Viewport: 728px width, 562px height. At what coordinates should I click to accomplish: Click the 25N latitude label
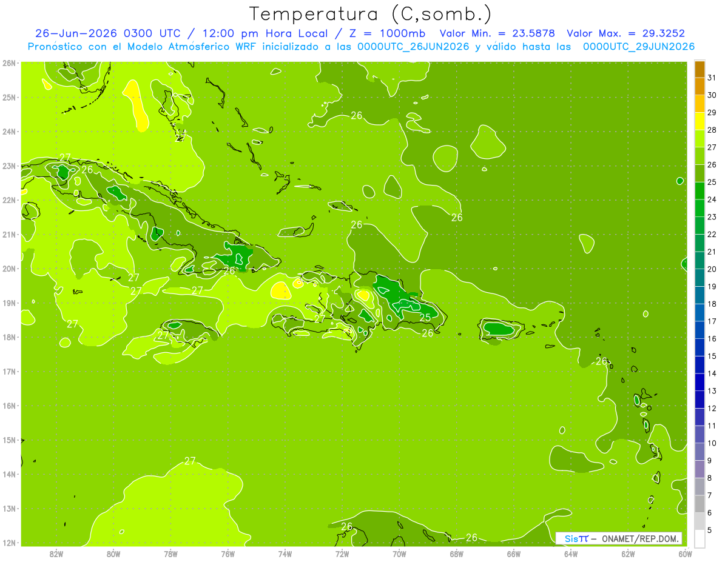(9, 97)
